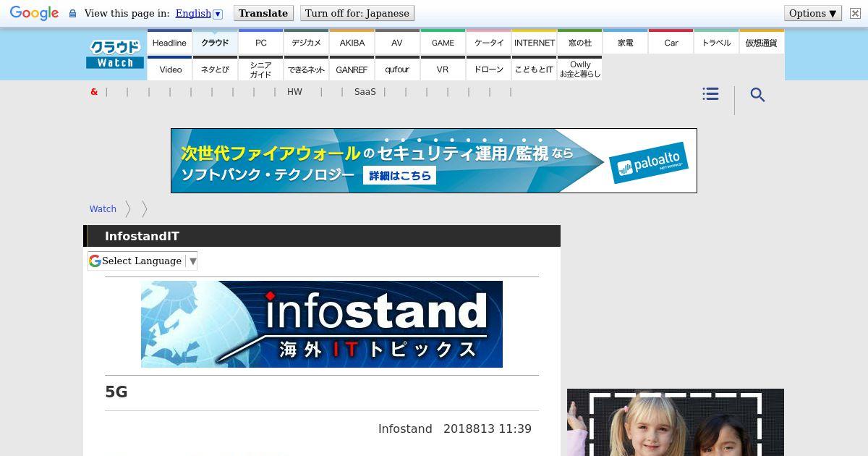Open the ドローン tab
The height and width of the screenshot is (456, 868).
click(x=488, y=69)
